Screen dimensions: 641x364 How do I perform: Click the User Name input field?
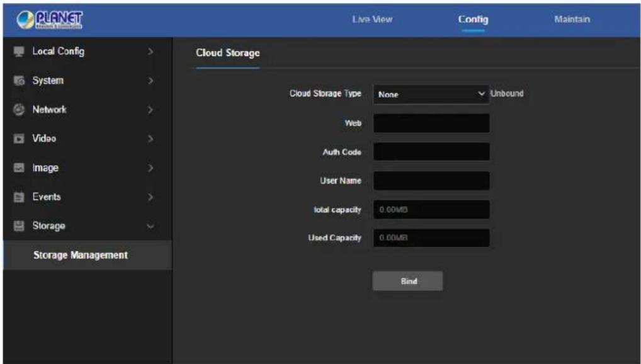(431, 181)
